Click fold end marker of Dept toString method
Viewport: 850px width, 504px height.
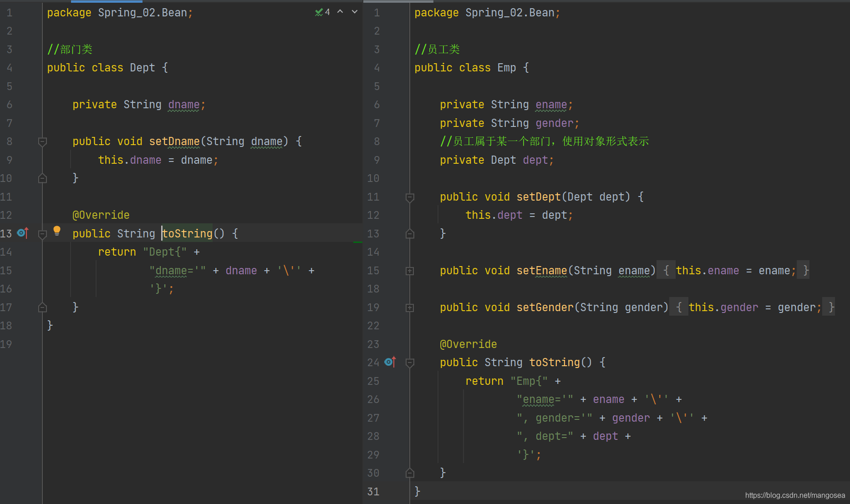click(42, 307)
